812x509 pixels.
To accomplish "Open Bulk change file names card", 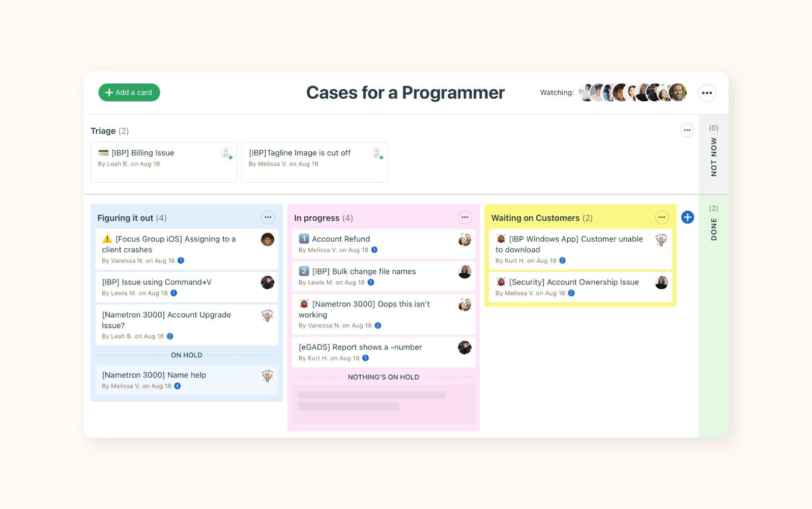I will (383, 276).
